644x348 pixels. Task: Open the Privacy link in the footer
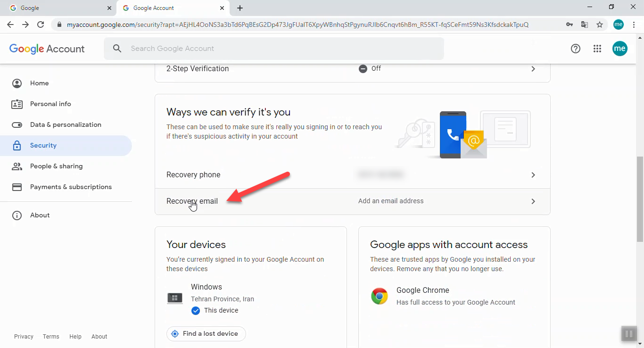[x=24, y=336]
